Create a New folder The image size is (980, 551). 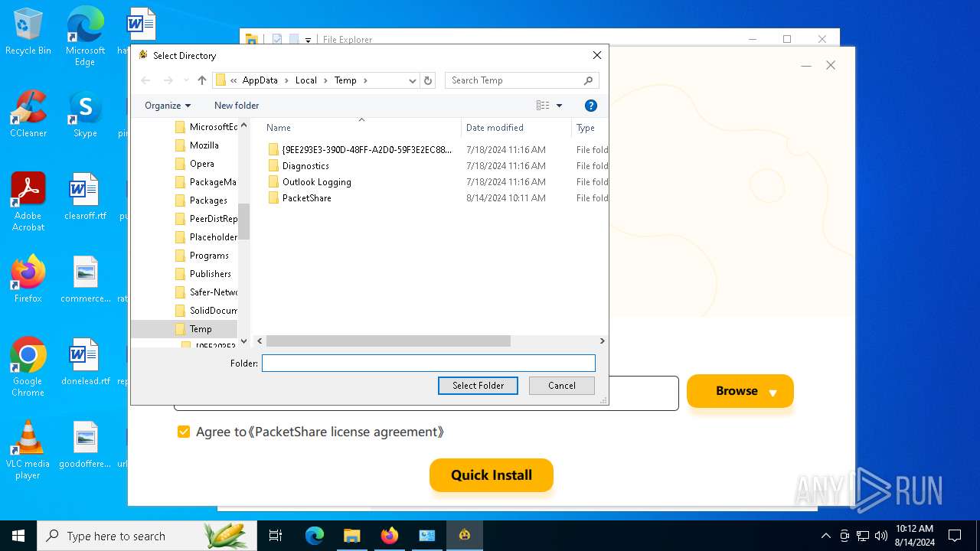coord(237,106)
